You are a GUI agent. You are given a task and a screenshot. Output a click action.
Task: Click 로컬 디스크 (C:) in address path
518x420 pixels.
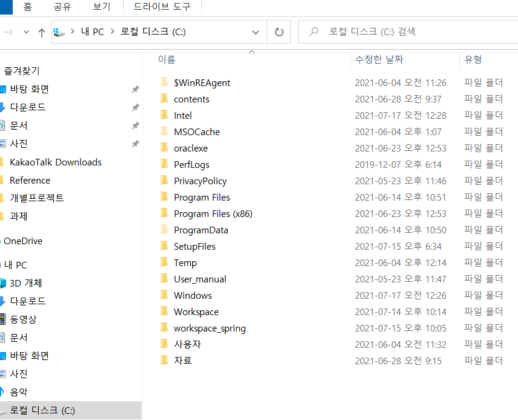153,32
